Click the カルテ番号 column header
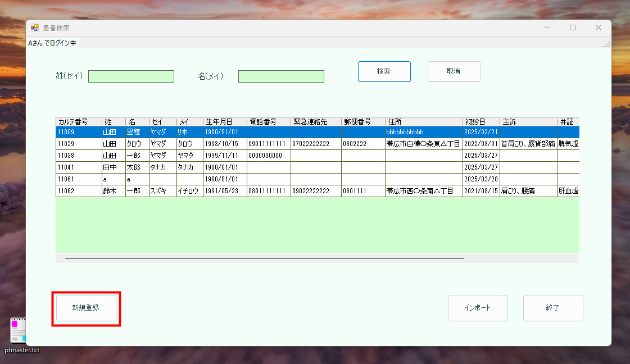Screen dimensions: 630x364 point(74,121)
